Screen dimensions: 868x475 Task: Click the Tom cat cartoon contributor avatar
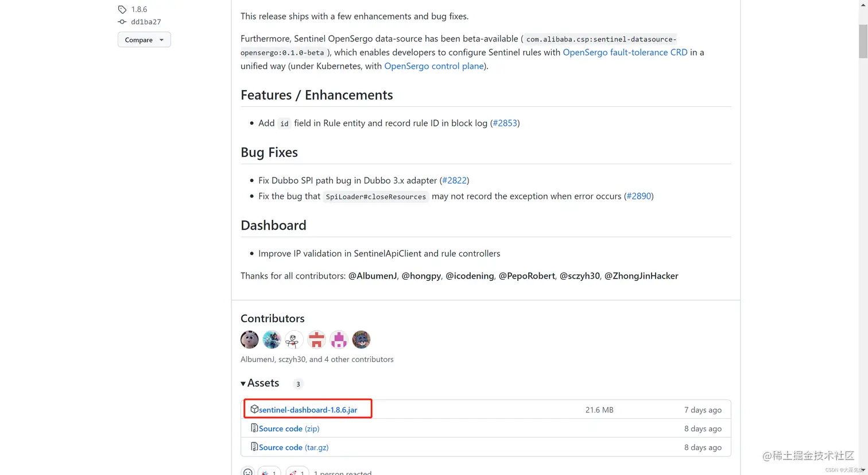tap(361, 339)
